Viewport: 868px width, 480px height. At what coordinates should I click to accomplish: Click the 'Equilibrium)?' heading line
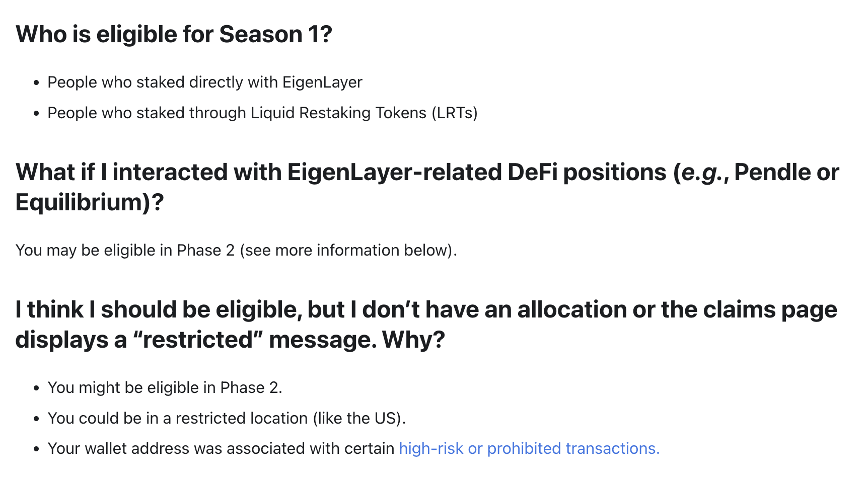pos(90,202)
